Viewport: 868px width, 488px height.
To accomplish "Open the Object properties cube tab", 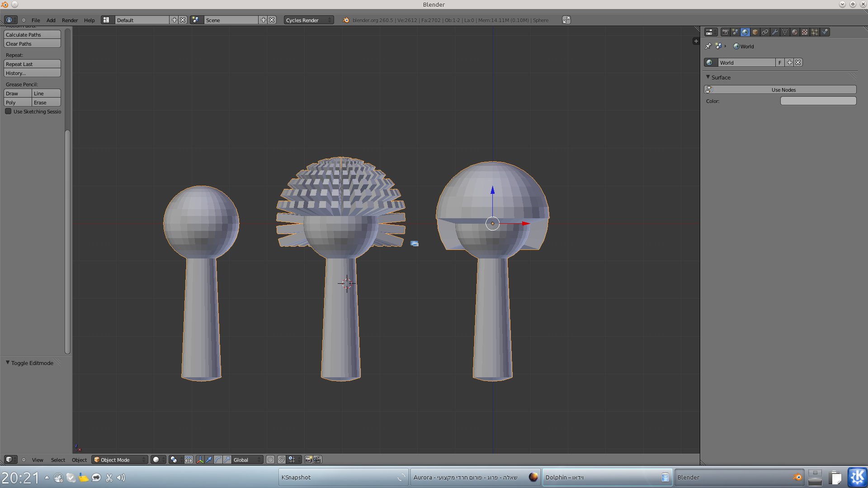I will [755, 32].
